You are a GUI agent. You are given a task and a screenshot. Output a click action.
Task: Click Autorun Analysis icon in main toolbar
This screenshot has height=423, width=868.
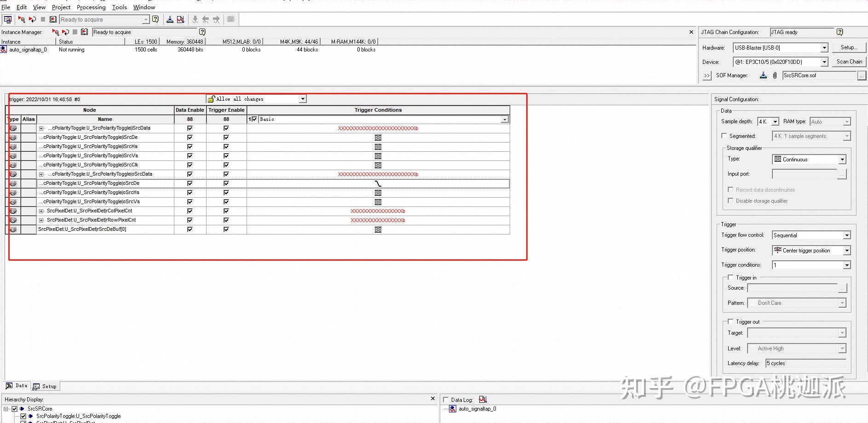click(x=32, y=19)
